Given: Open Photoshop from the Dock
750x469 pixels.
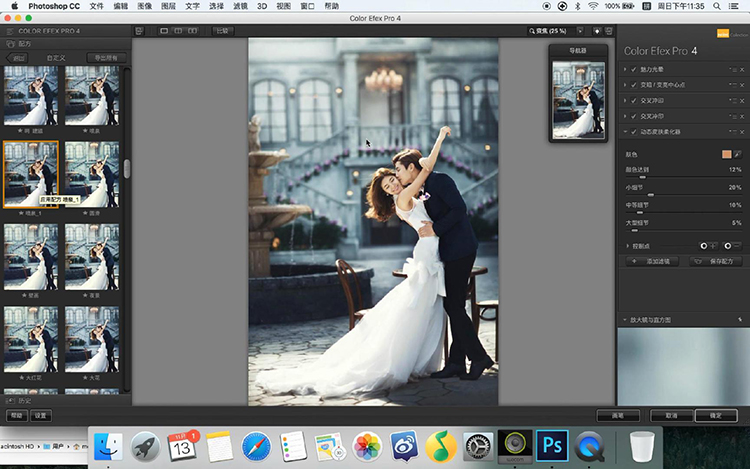Looking at the screenshot, I should coord(552,446).
